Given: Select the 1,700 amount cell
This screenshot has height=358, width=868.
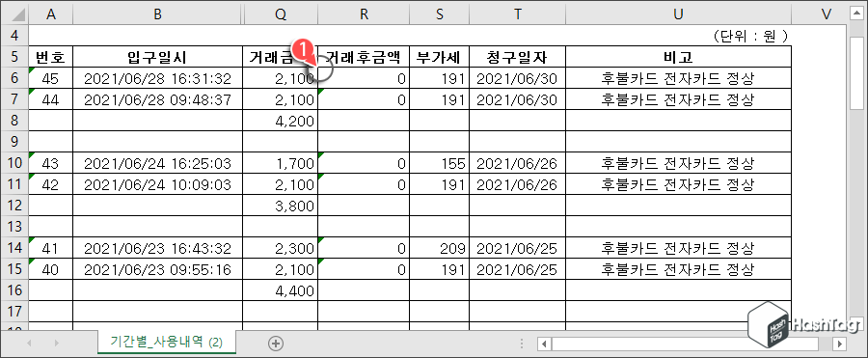Looking at the screenshot, I should click(x=280, y=163).
